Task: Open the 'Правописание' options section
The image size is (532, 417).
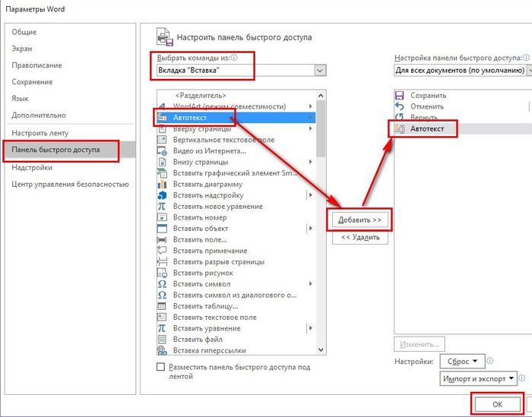Action: point(36,65)
